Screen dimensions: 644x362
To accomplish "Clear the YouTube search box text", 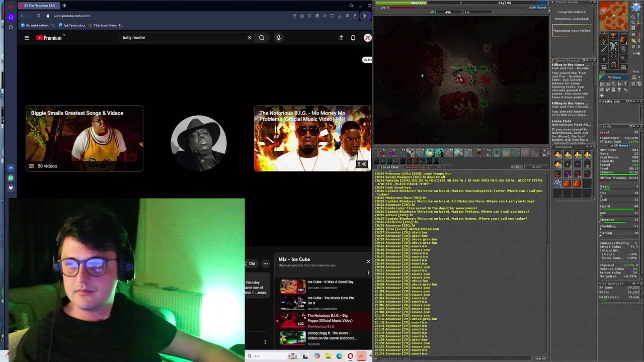I will pos(250,38).
